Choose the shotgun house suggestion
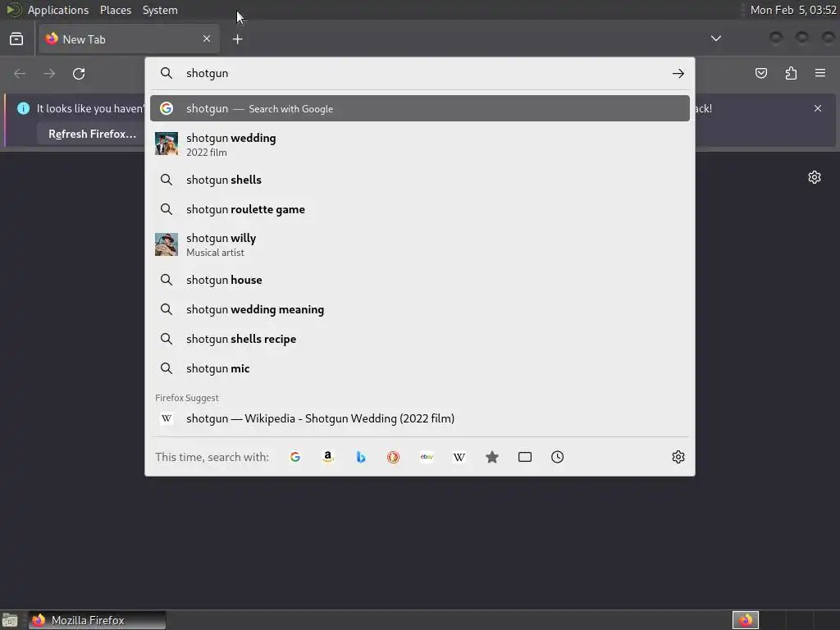 [420, 280]
